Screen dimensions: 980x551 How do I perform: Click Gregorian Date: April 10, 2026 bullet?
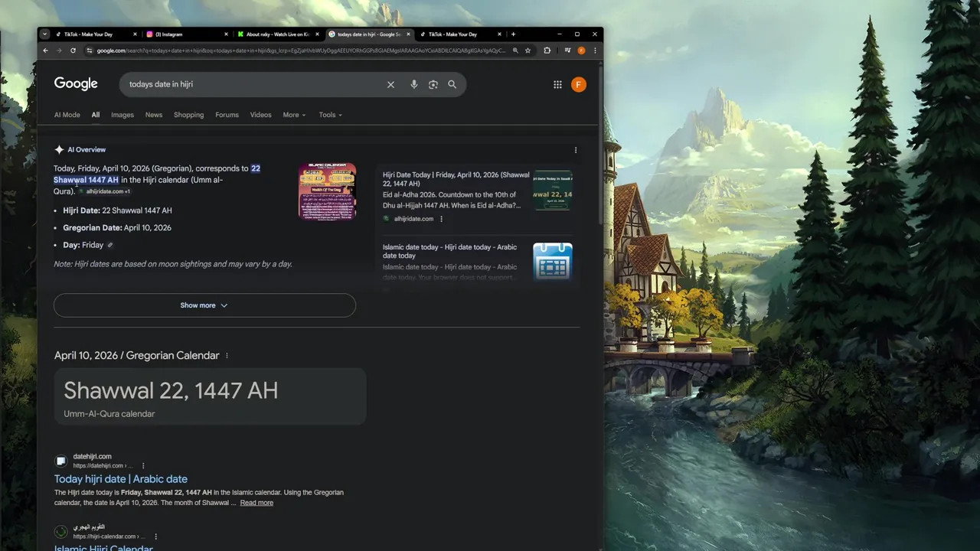(x=117, y=228)
